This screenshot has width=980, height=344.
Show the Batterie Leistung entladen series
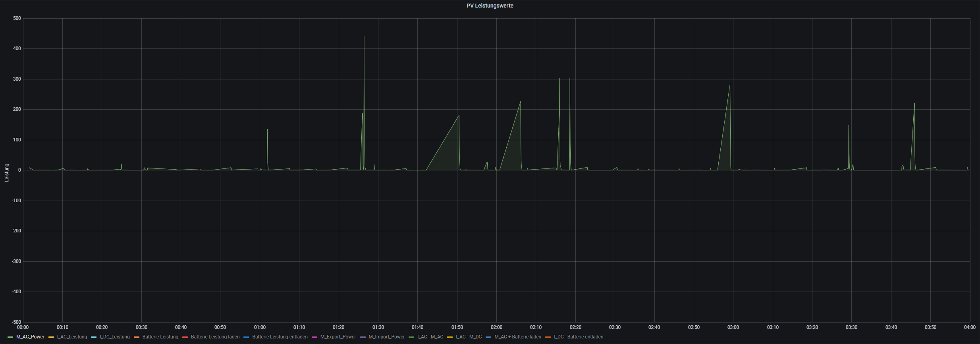(x=280, y=337)
